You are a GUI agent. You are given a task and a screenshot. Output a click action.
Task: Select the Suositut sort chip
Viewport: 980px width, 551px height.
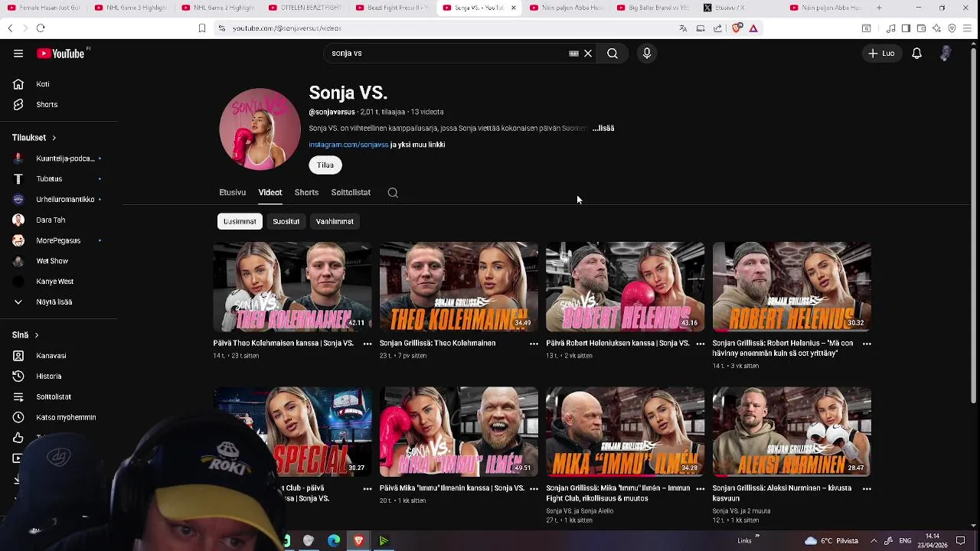point(286,221)
